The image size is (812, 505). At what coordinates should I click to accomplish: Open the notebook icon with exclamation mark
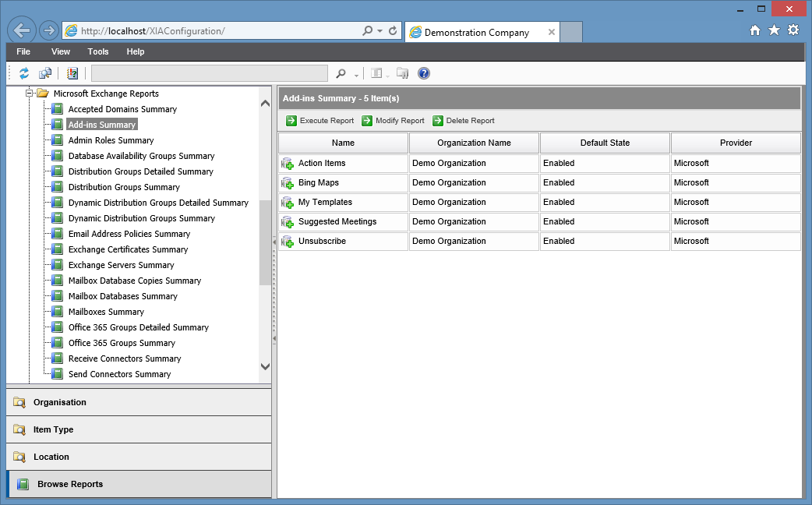pos(72,73)
